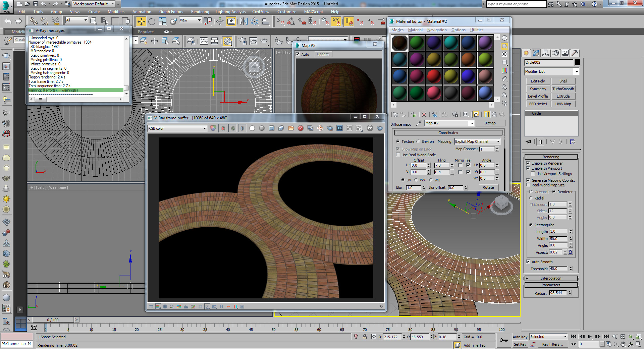
Task: Add the Edit Poly modifier
Action: pyautogui.click(x=538, y=81)
